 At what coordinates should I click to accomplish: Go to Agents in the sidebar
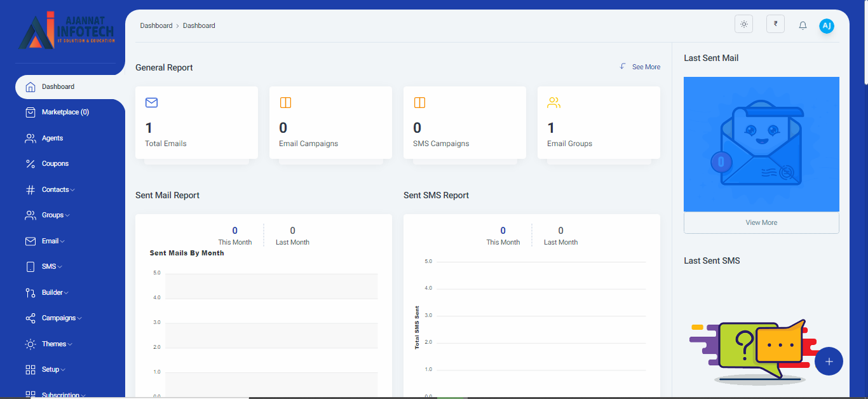52,138
